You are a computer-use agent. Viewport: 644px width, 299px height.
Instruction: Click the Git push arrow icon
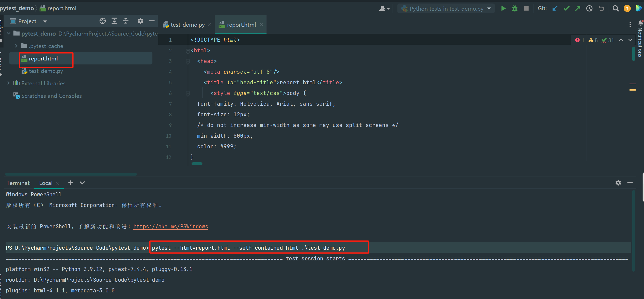pos(578,9)
